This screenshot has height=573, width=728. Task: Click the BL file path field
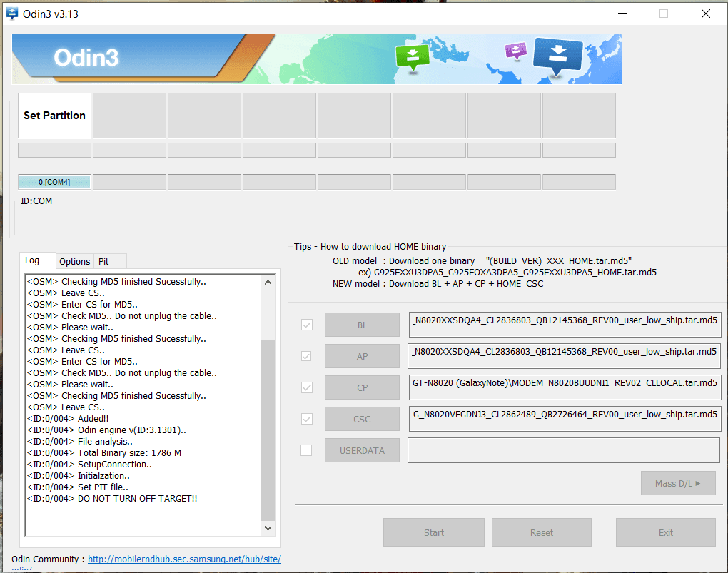point(565,324)
